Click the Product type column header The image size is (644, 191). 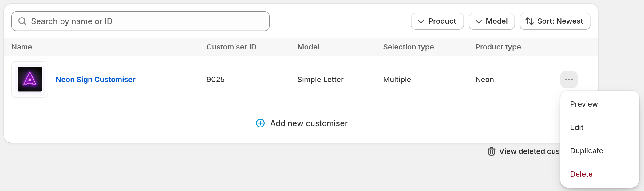(498, 47)
